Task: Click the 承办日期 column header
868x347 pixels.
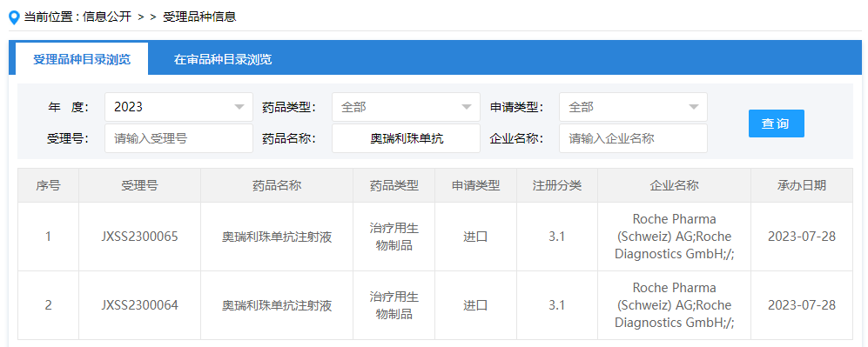Action: 802,185
